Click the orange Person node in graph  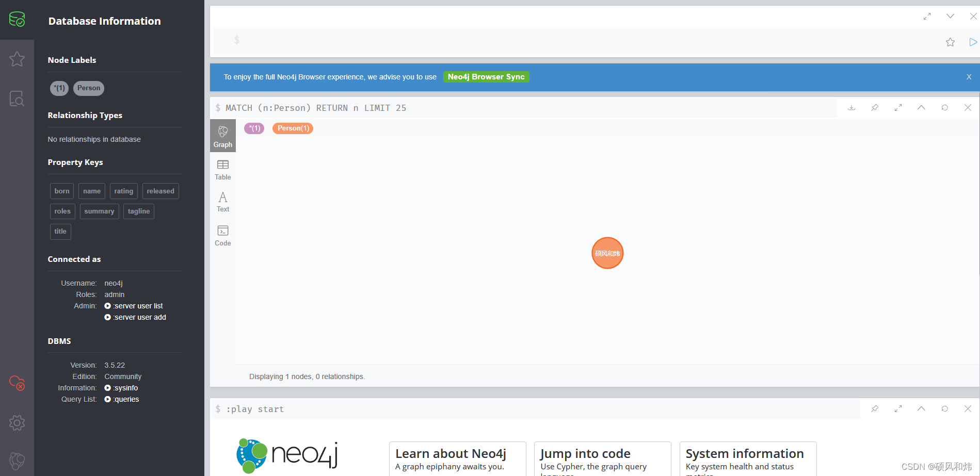coord(607,253)
